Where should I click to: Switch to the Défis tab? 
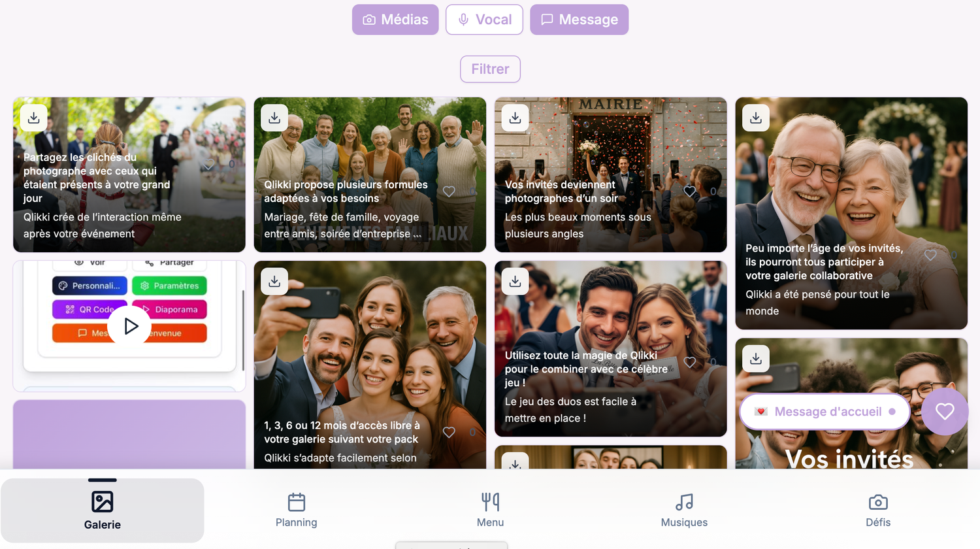click(x=878, y=510)
